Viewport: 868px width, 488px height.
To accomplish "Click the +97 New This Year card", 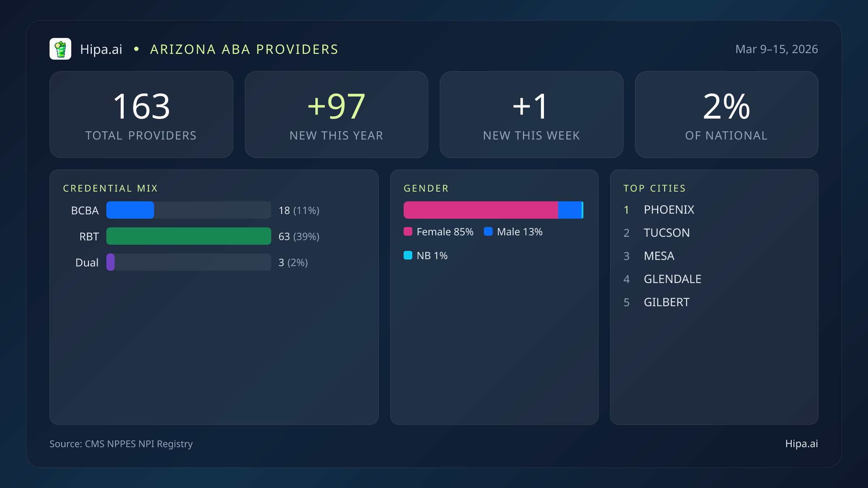I will 336,114.
